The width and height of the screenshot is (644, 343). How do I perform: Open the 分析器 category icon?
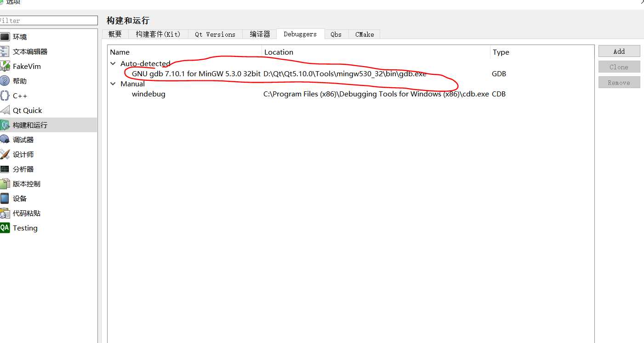[x=5, y=169]
